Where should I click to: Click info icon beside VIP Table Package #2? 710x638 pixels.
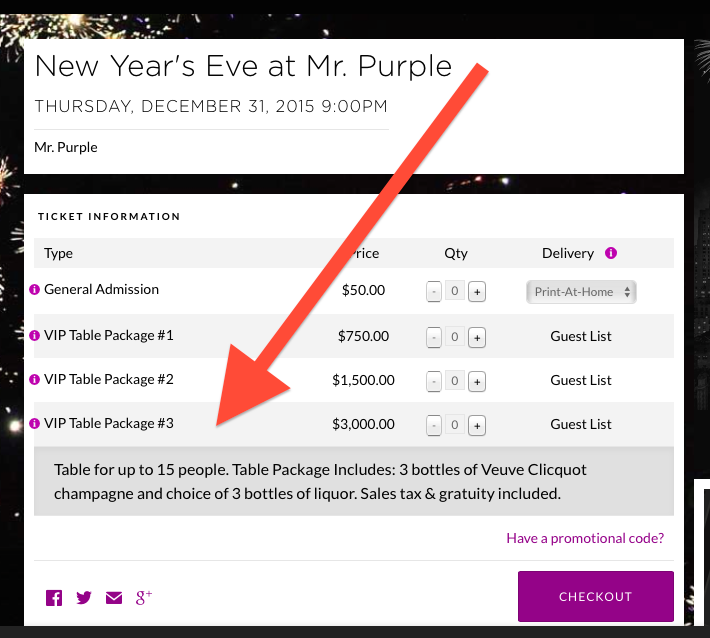point(35,380)
